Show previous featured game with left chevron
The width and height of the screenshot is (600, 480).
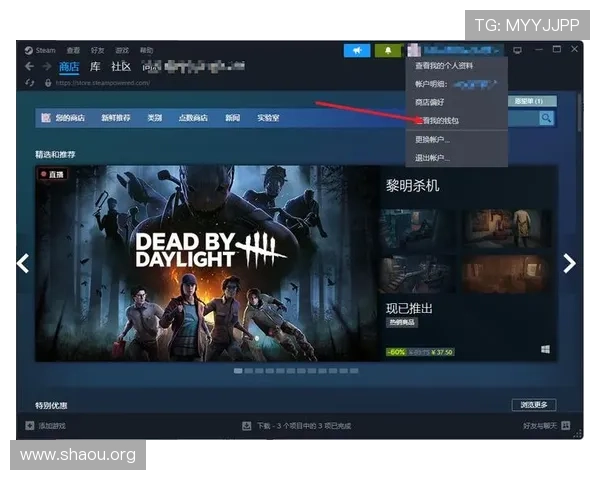[23, 263]
